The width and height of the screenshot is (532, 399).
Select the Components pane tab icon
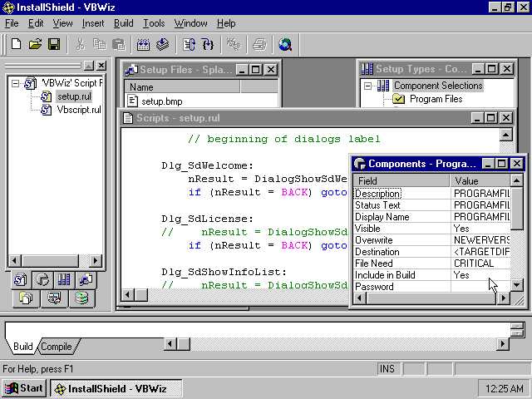click(42, 280)
